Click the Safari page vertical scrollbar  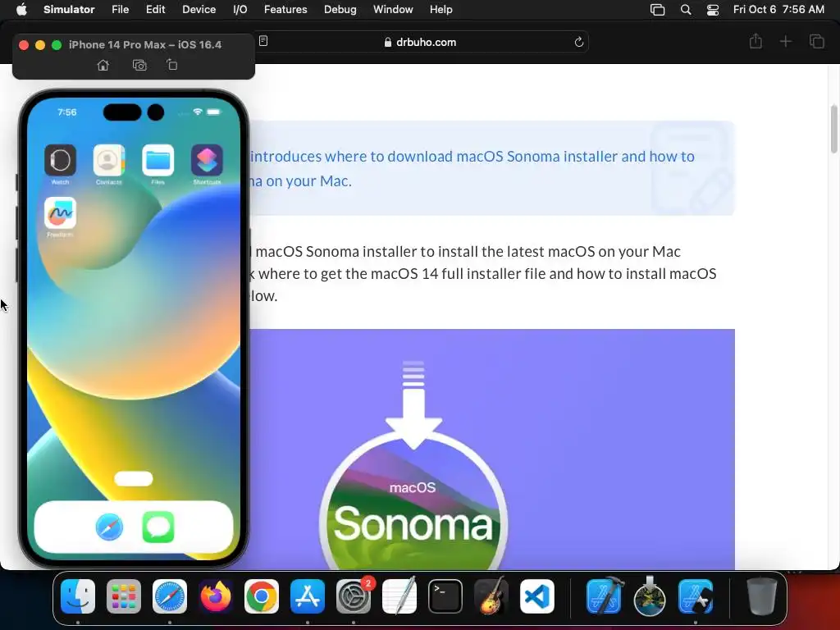coord(833,129)
